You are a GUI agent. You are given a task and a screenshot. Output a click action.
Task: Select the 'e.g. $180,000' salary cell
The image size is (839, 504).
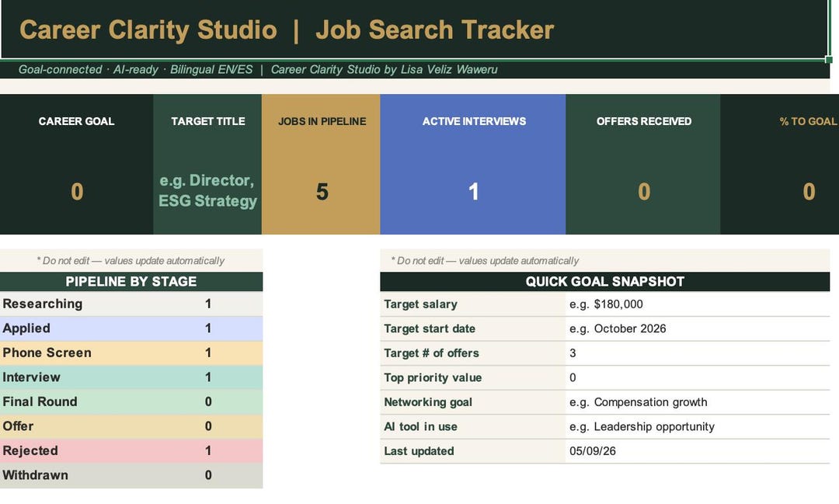[x=697, y=304]
